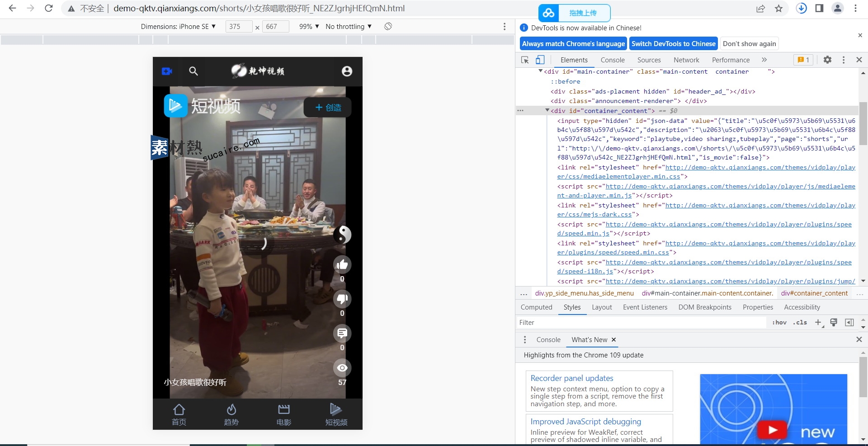Show more DevTools tabs with the chevron

pos(764,60)
